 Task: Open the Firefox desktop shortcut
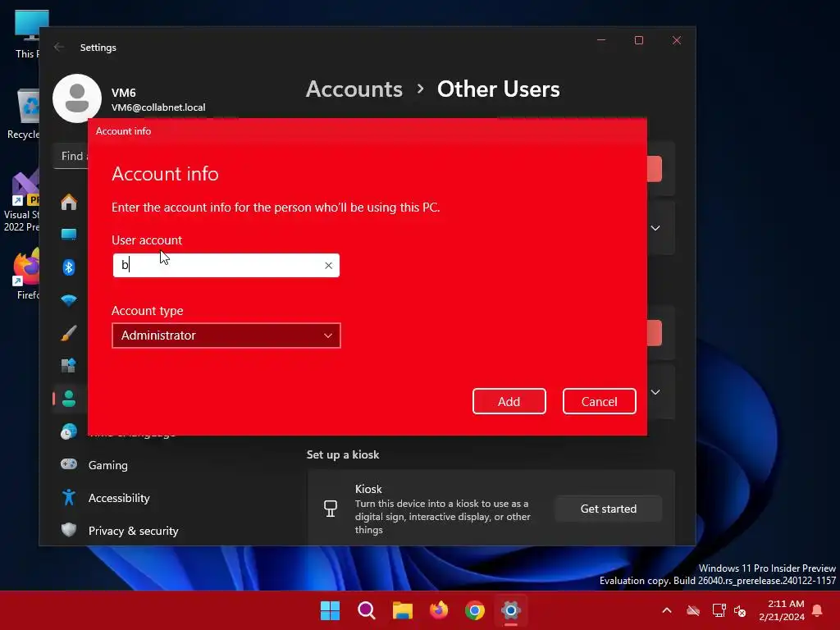coord(25,273)
